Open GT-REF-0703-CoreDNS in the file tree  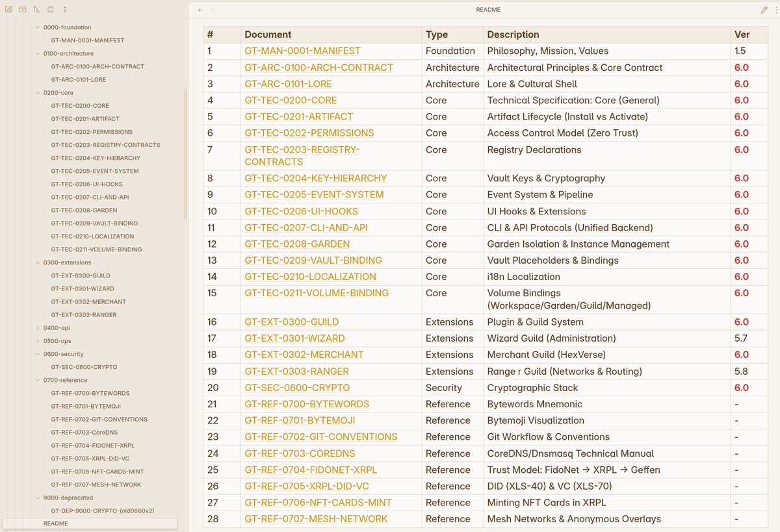pyautogui.click(x=84, y=432)
